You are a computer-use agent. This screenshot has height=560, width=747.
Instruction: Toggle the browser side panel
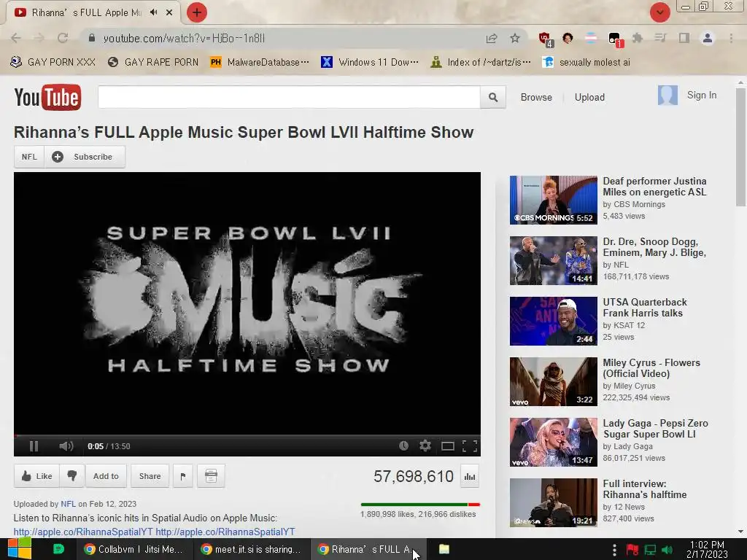[x=684, y=38]
